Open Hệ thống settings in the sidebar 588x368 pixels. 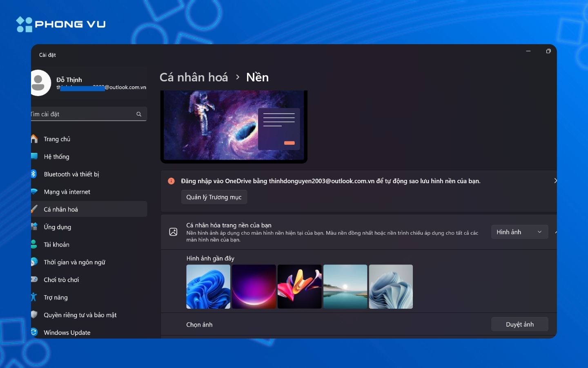click(56, 157)
